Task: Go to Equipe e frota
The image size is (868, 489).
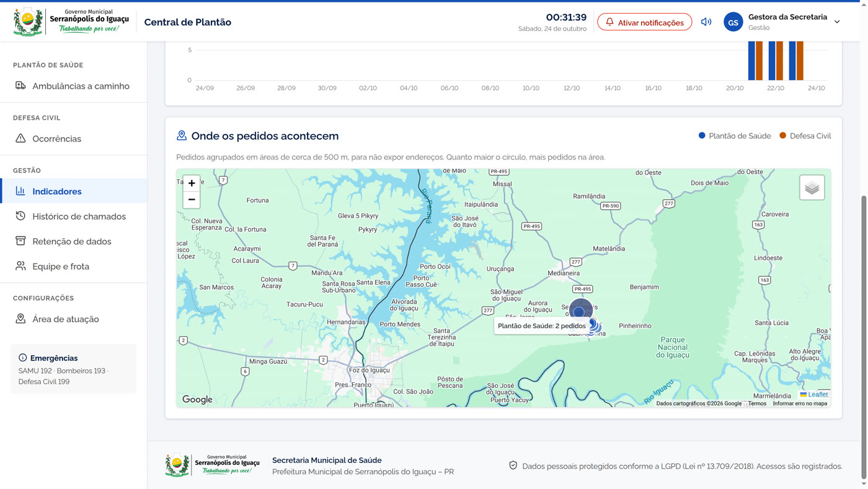Action: (74, 266)
